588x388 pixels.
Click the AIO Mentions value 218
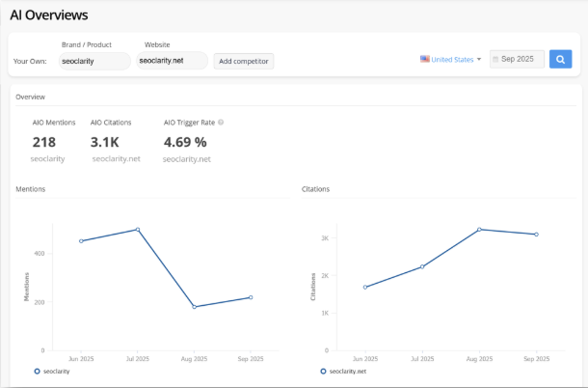(x=44, y=142)
